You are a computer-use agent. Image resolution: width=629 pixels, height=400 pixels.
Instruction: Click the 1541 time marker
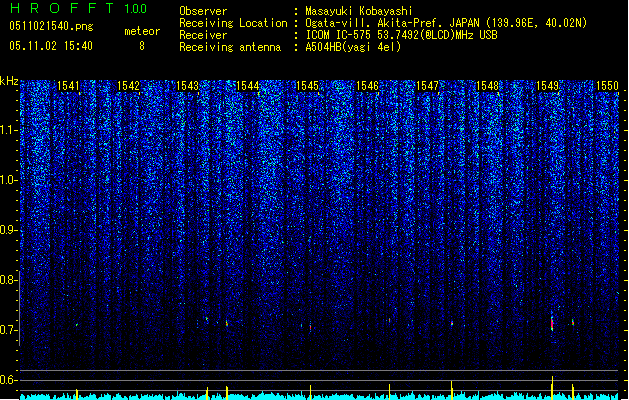point(68,85)
